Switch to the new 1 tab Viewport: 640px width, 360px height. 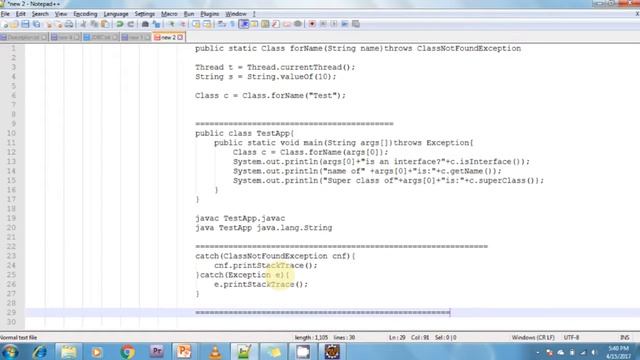point(136,37)
